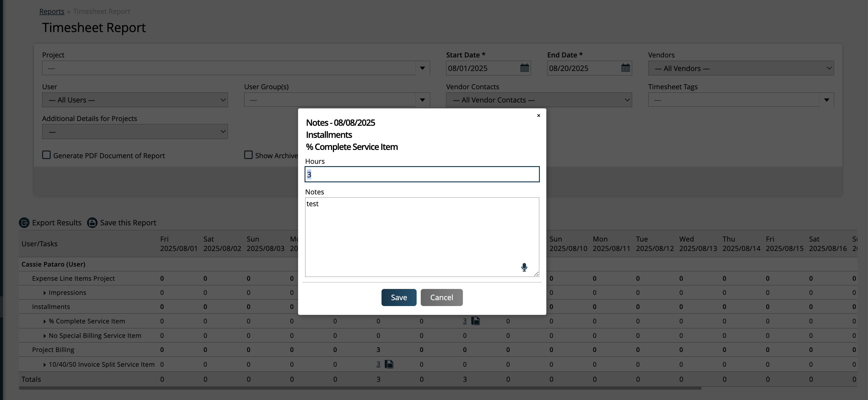Open the End Date calendar picker
The width and height of the screenshot is (868, 400).
point(625,68)
